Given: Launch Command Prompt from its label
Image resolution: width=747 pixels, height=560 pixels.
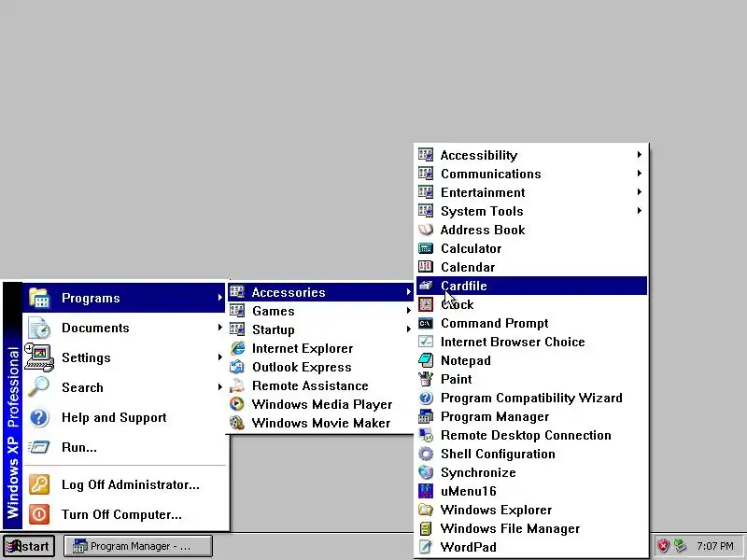Looking at the screenshot, I should (495, 323).
